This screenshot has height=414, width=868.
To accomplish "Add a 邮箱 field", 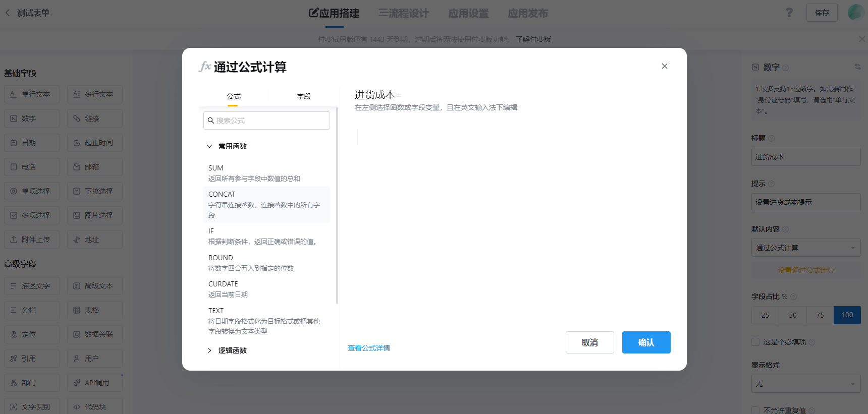I will [95, 167].
